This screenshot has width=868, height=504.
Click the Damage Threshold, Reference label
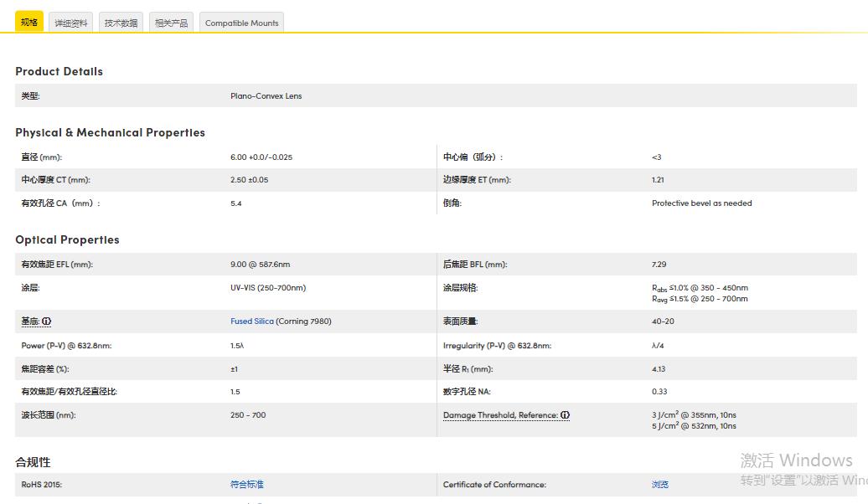(500, 415)
